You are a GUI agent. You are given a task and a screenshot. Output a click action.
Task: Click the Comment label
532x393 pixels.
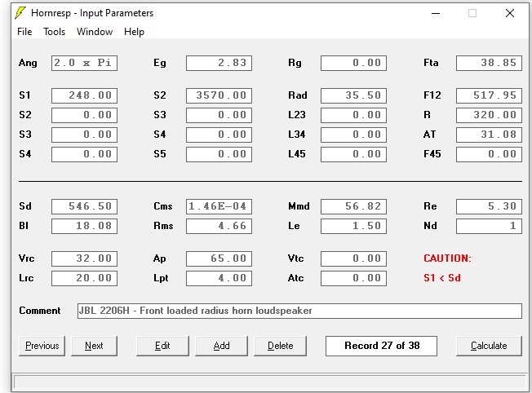pyautogui.click(x=40, y=311)
